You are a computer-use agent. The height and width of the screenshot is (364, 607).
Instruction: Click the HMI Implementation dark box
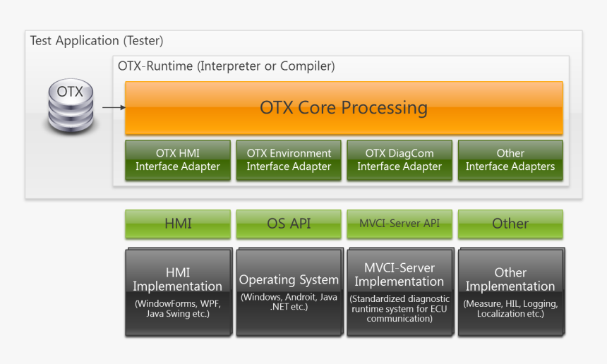point(179,291)
